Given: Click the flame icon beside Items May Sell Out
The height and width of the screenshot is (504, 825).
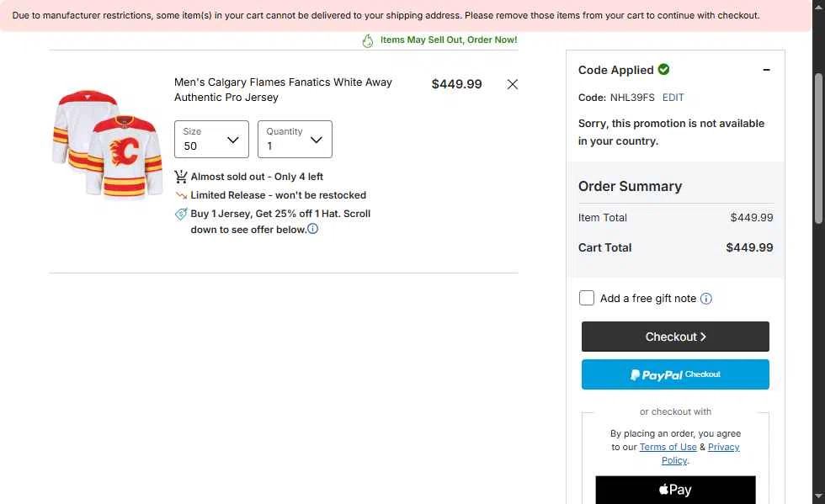Looking at the screenshot, I should tap(368, 40).
